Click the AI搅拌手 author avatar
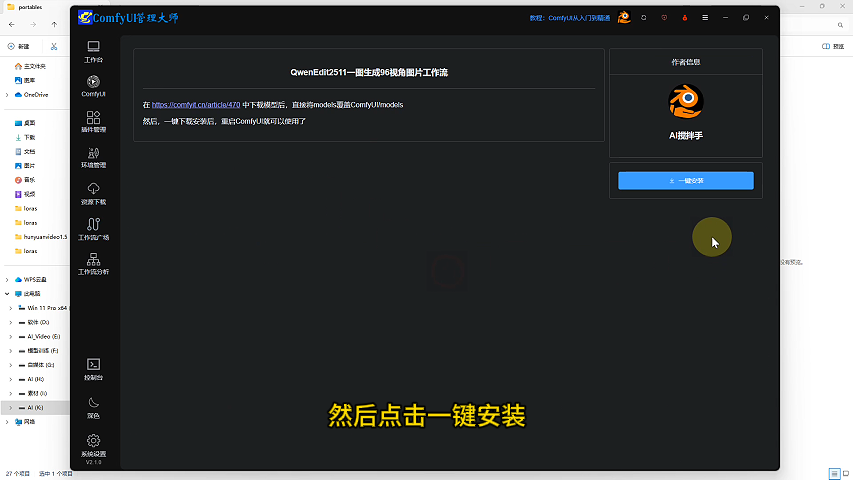This screenshot has width=854, height=480. click(686, 101)
